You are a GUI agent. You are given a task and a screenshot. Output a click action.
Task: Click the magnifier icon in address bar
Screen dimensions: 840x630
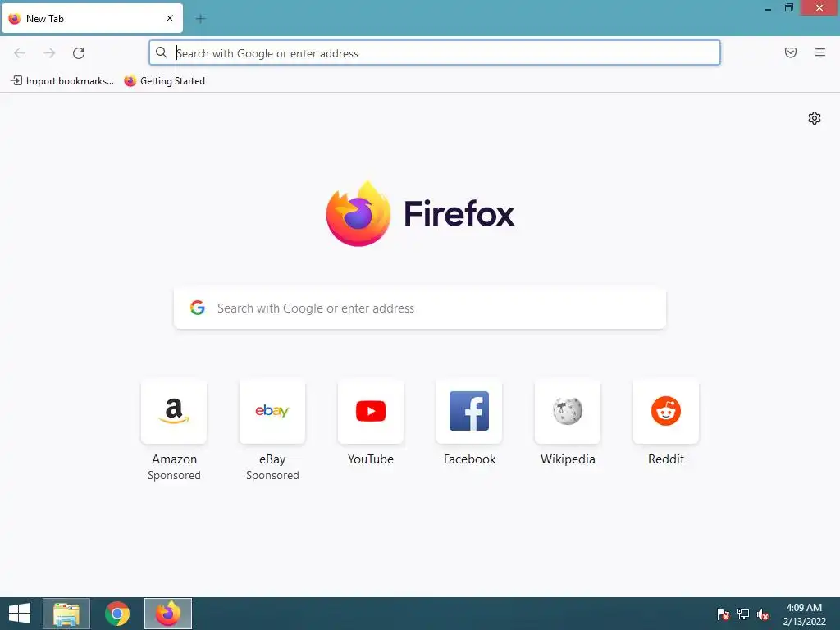click(162, 52)
